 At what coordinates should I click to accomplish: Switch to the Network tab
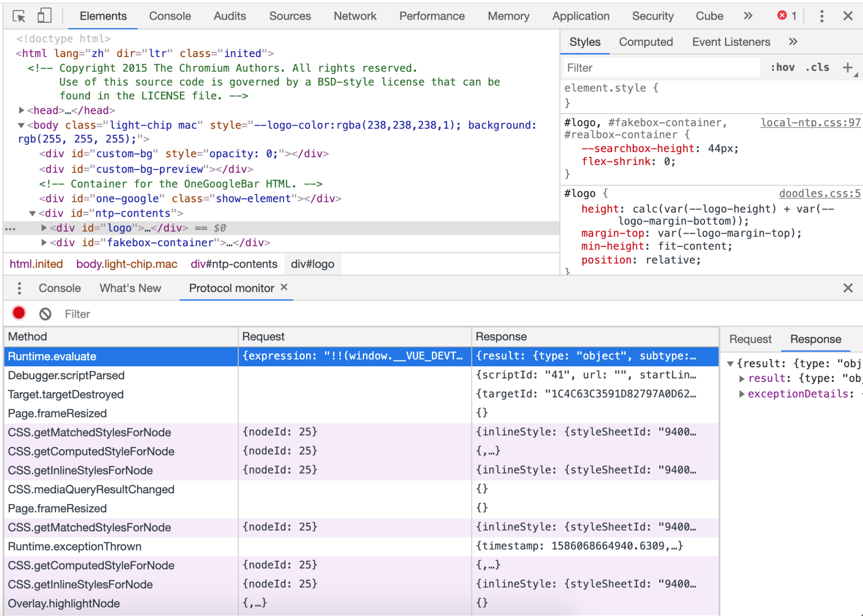point(355,16)
